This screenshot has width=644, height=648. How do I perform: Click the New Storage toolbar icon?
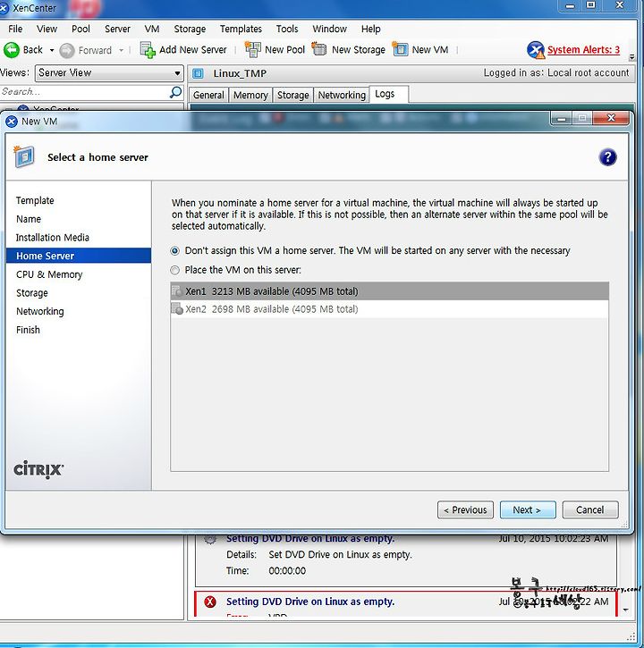319,49
